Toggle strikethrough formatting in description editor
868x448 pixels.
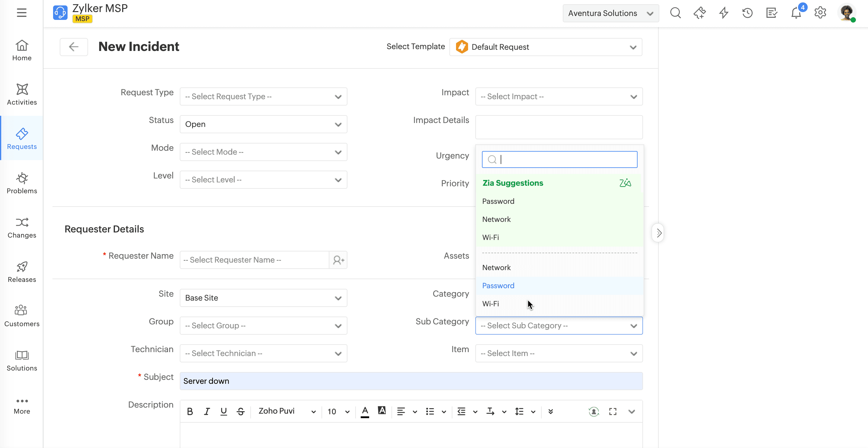[241, 411]
